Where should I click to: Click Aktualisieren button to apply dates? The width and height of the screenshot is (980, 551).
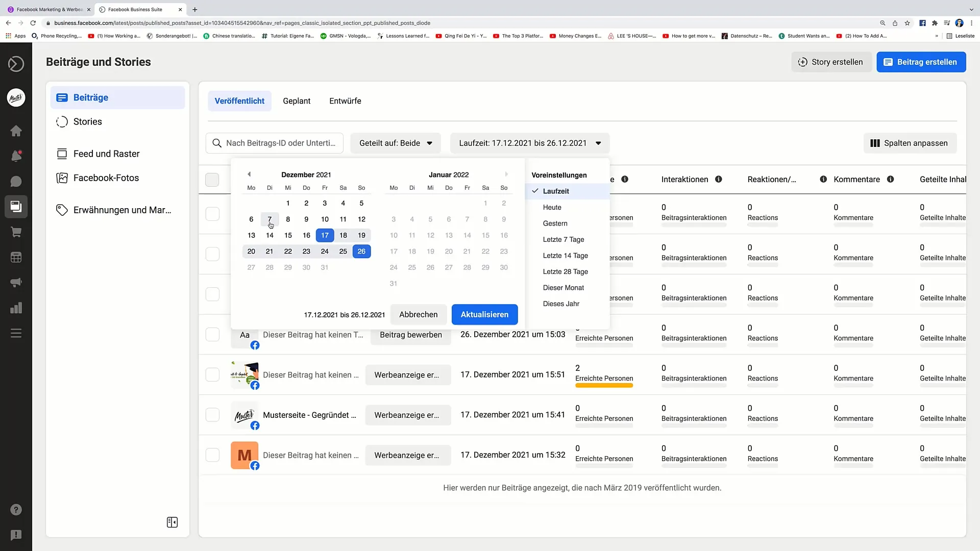tap(484, 314)
